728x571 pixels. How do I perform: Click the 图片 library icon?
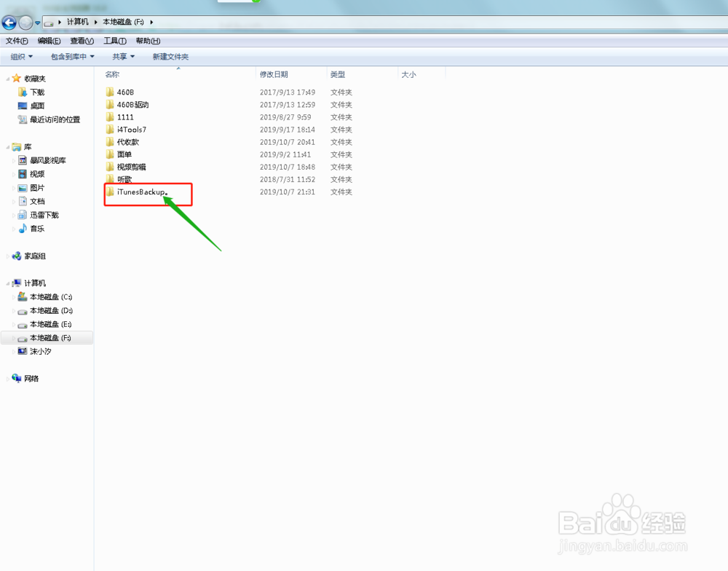tap(23, 188)
